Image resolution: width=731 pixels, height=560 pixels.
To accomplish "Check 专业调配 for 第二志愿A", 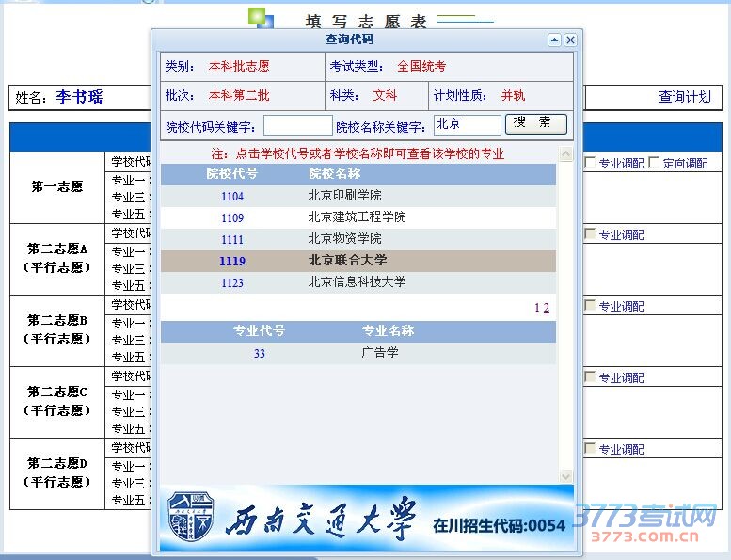I will pos(591,234).
